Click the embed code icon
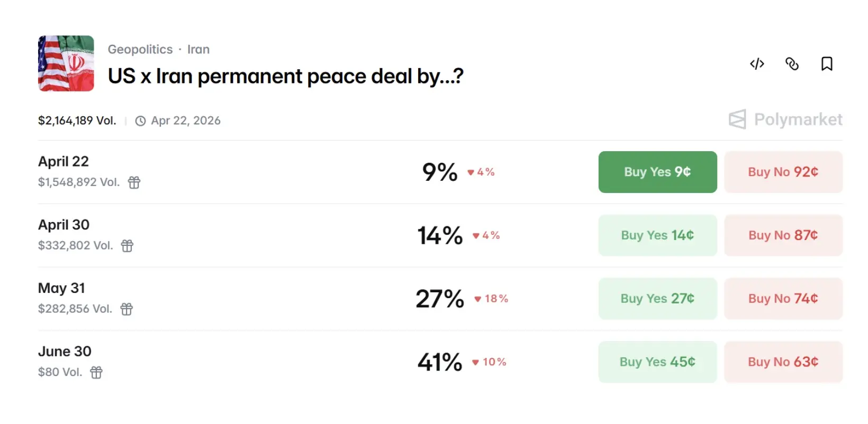This screenshot has height=424, width=868. pyautogui.click(x=757, y=64)
